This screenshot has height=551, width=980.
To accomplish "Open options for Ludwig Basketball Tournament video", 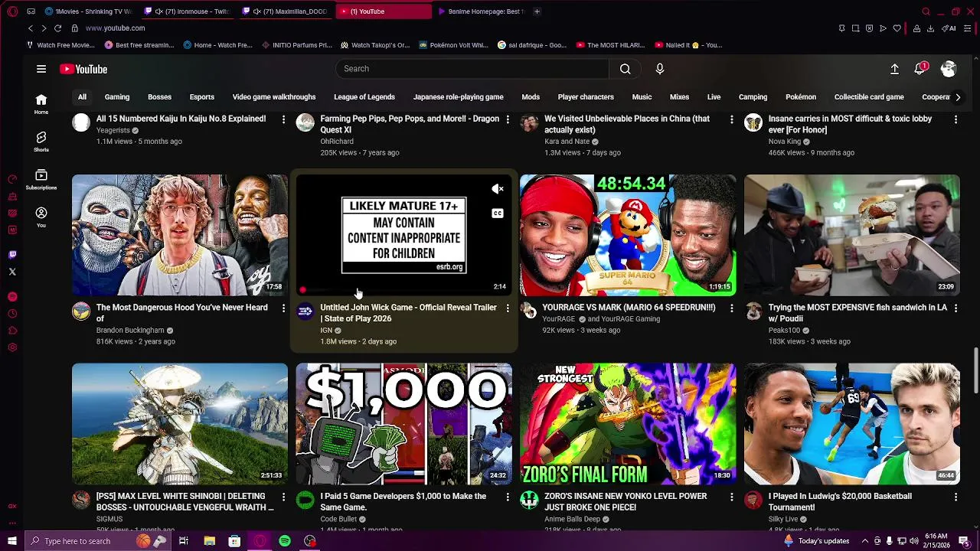I will tap(955, 497).
